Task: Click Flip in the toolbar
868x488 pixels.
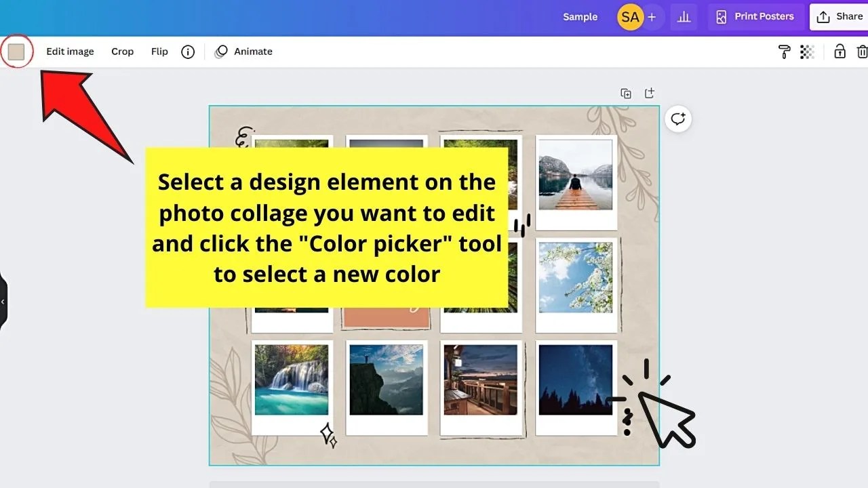Action: point(159,52)
